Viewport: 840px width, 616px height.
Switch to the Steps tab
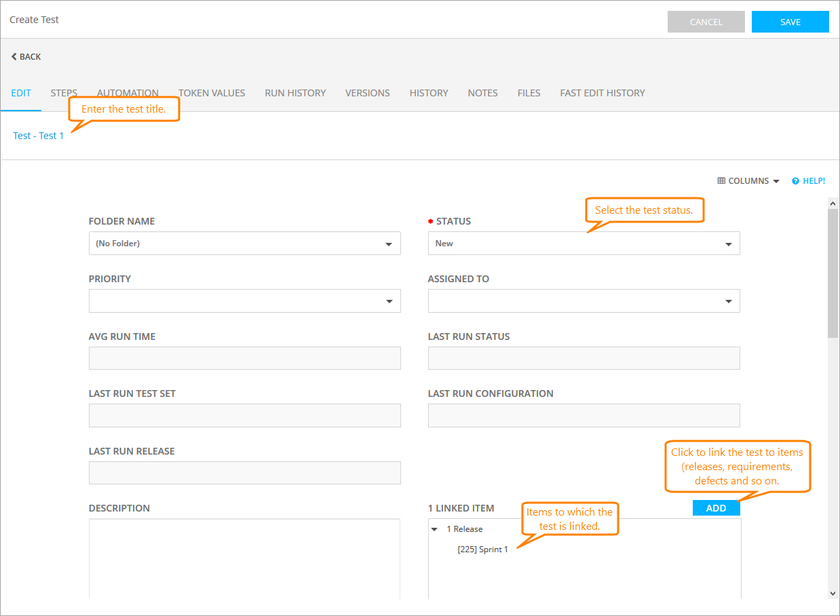coord(64,93)
